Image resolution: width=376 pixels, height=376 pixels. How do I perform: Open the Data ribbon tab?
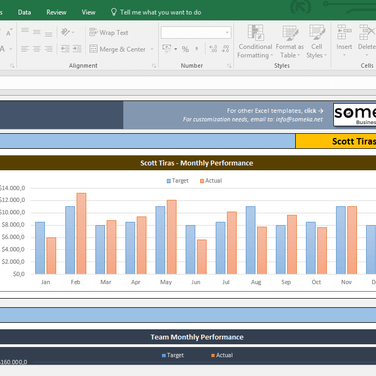[24, 12]
